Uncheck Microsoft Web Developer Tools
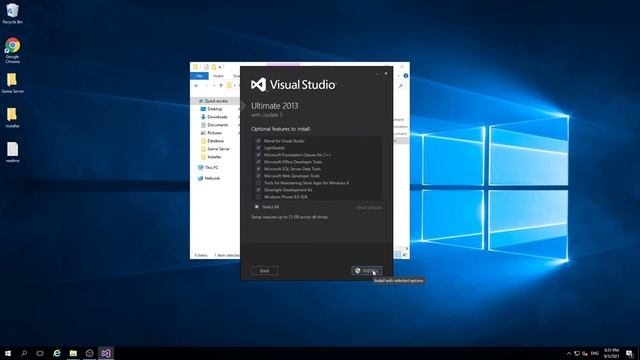640x360 pixels. coord(258,176)
